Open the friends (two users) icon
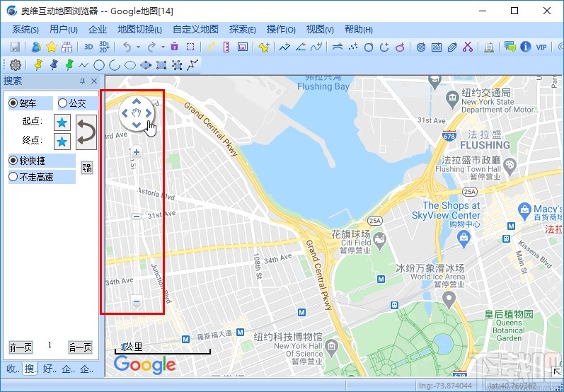The width and height of the screenshot is (564, 392). pyautogui.click(x=36, y=47)
